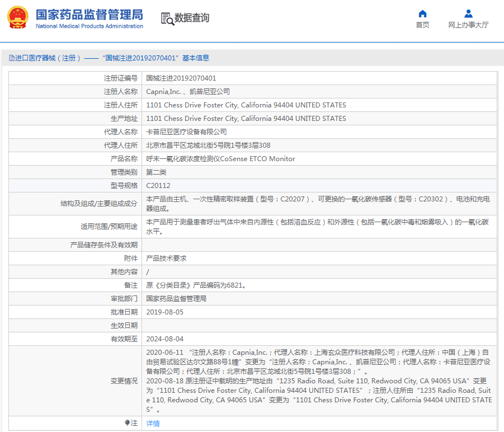Click the online service hall person icon
Image resolution: width=504 pixels, height=432 pixels.
click(x=468, y=13)
